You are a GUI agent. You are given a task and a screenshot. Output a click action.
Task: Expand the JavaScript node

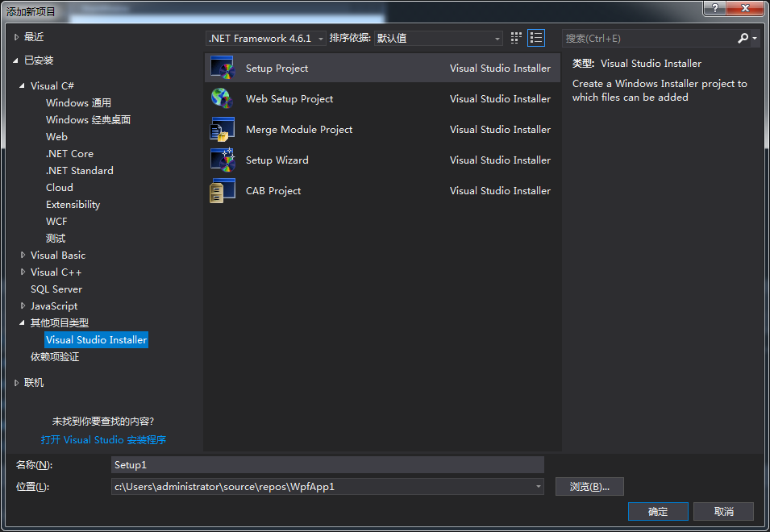[x=23, y=305]
